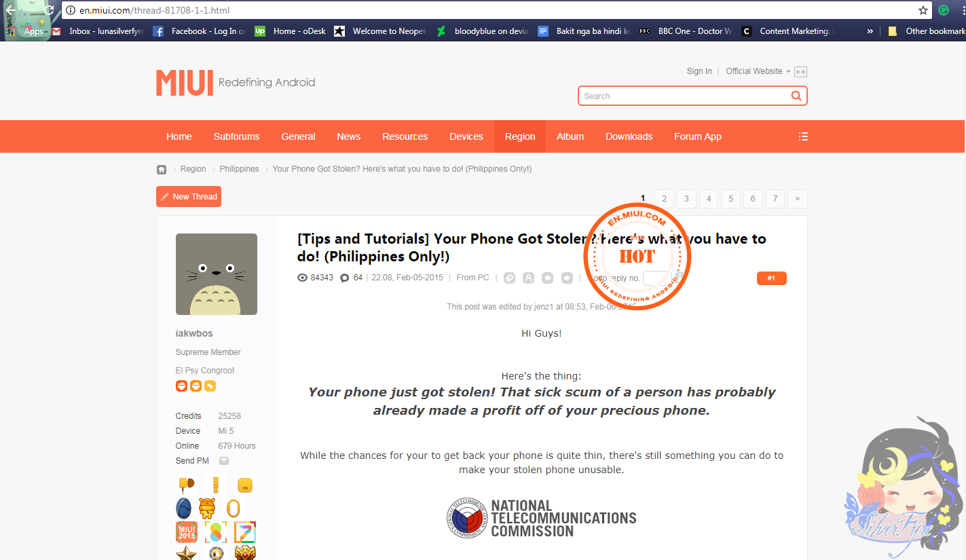
Task: Go to previous thread arrow icon
Action: tap(547, 278)
